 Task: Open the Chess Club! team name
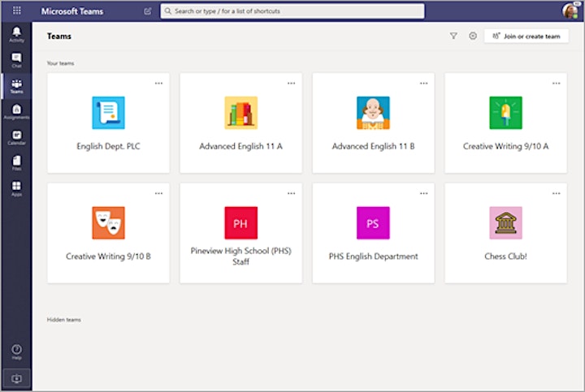pos(505,256)
